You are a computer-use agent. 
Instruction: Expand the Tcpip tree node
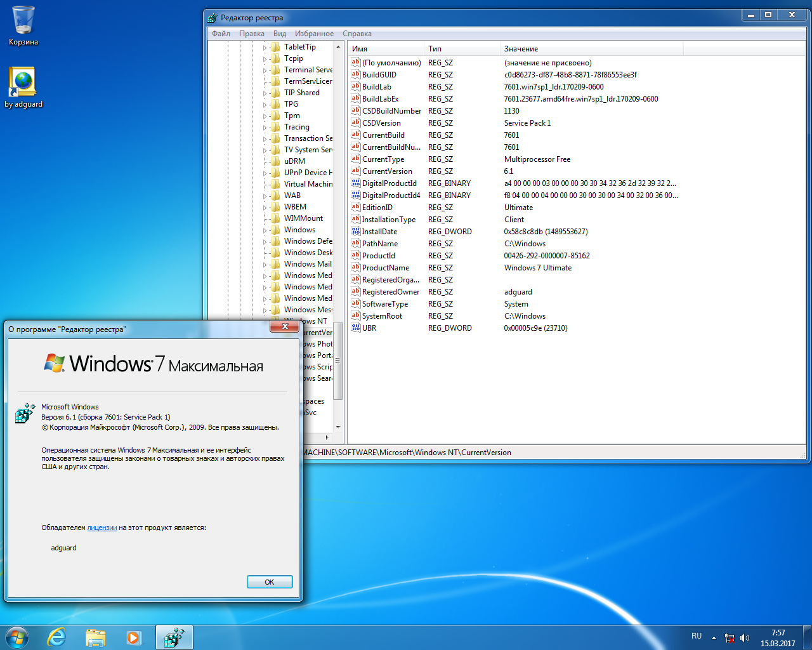[x=265, y=59]
